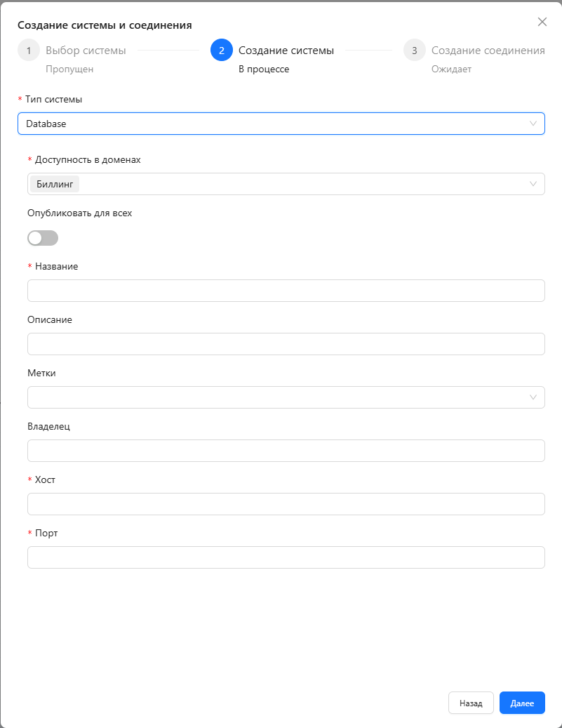Select the "Создание системы" step label
The image size is (562, 728).
(x=286, y=51)
